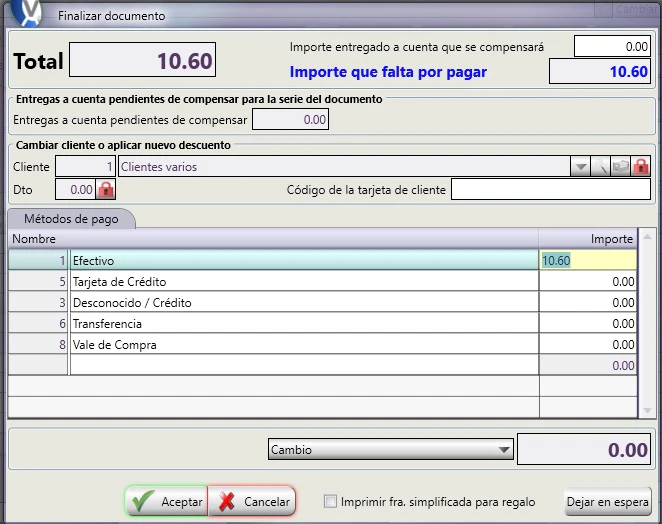This screenshot has width=662, height=524.
Task: Click payment list scrollbar up arrow
Action: point(647,237)
